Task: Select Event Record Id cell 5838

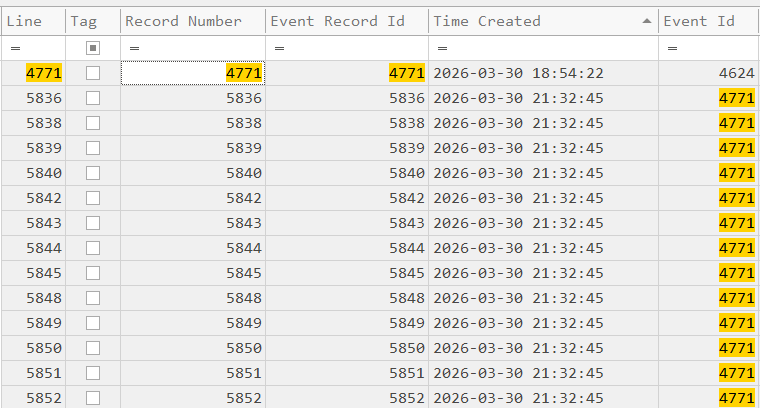Action: [x=347, y=123]
